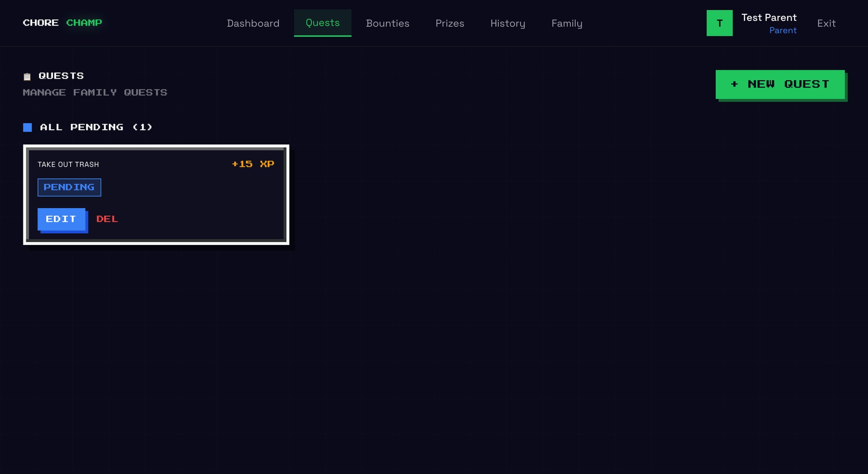The height and width of the screenshot is (474, 868).
Task: Open the Bounties section
Action: click(x=388, y=23)
